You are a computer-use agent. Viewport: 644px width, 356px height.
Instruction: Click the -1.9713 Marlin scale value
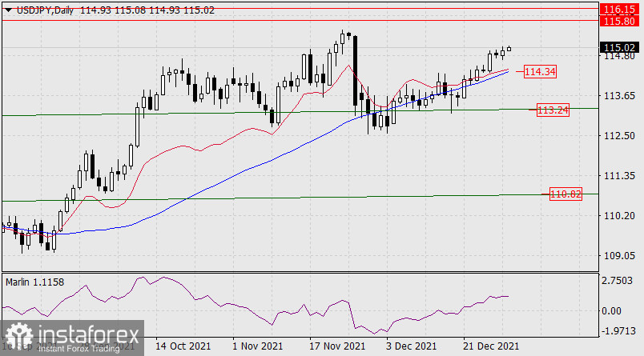tap(621, 331)
